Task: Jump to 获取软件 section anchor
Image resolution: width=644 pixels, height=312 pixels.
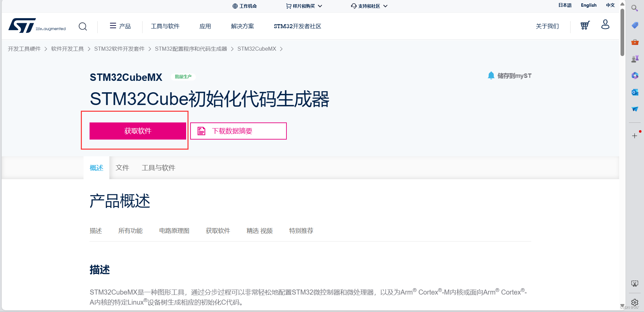Action: 218,231
